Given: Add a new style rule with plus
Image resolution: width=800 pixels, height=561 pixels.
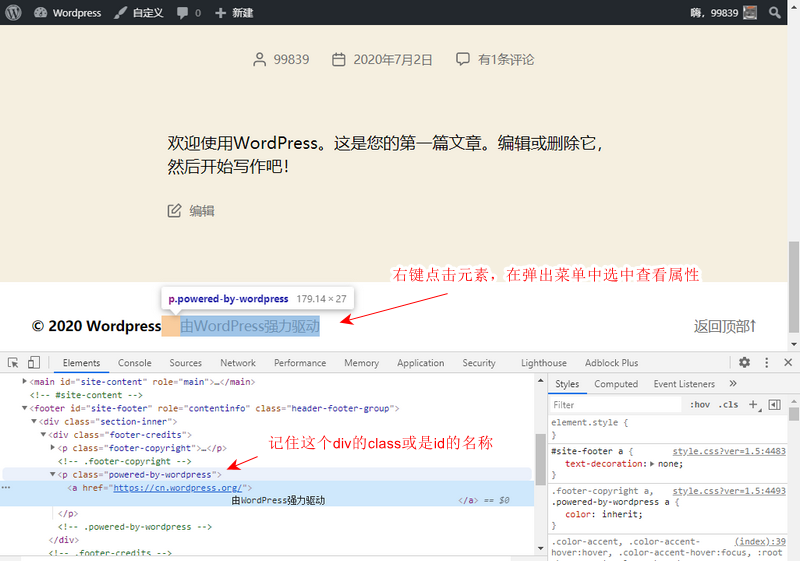Looking at the screenshot, I should click(754, 404).
